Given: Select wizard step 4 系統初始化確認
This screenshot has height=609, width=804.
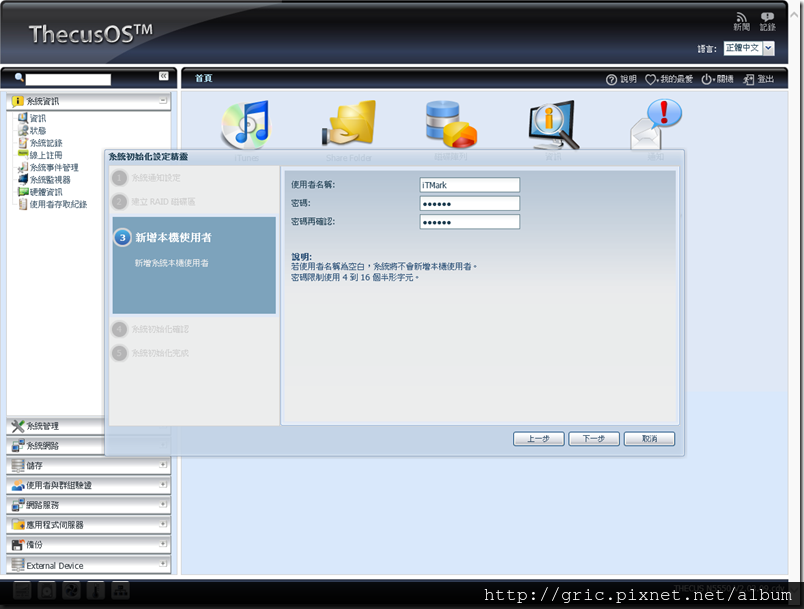Looking at the screenshot, I should pos(150,329).
